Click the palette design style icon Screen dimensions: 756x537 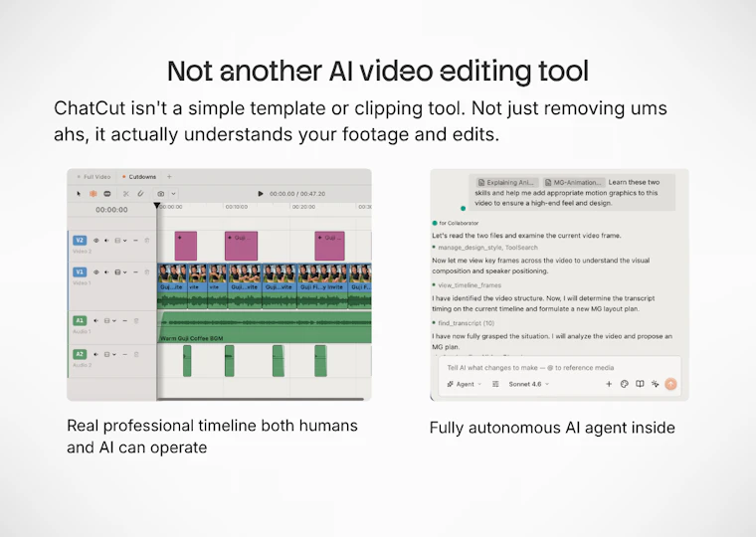click(625, 384)
